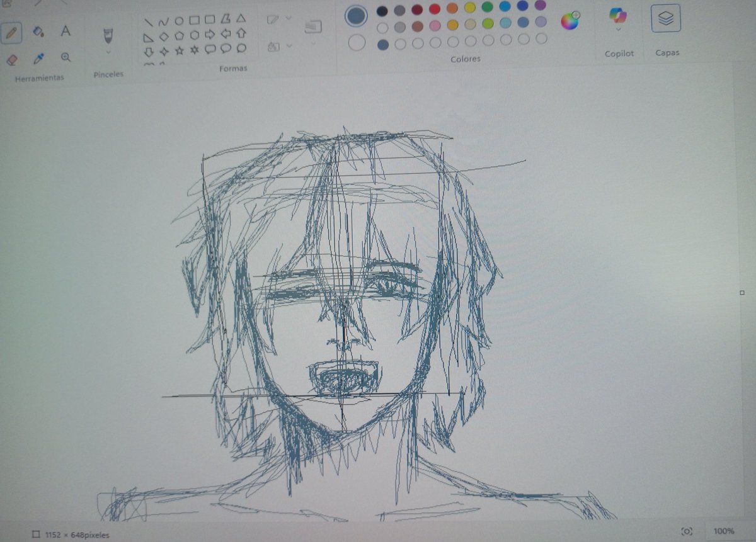Pick the brown color swatch

tap(418, 26)
